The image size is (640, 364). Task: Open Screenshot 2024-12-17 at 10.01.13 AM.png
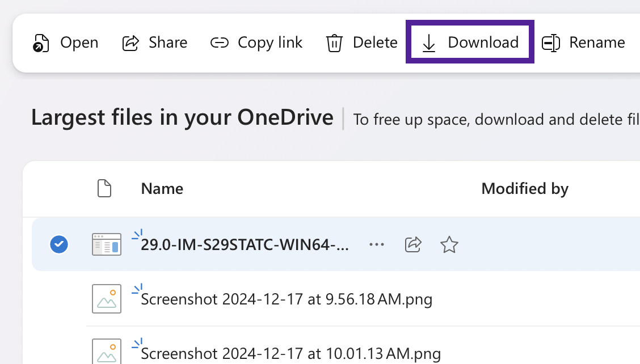click(x=290, y=353)
